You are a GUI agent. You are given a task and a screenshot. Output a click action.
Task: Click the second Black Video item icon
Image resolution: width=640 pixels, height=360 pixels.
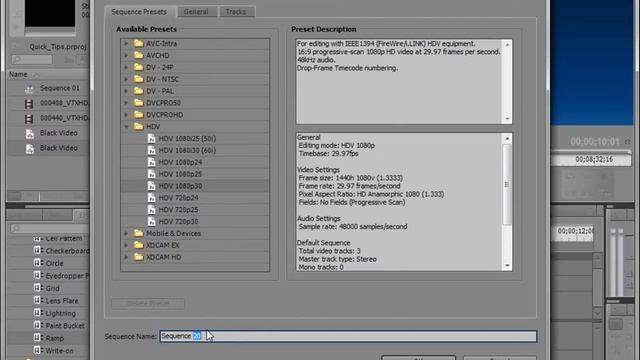point(29,148)
